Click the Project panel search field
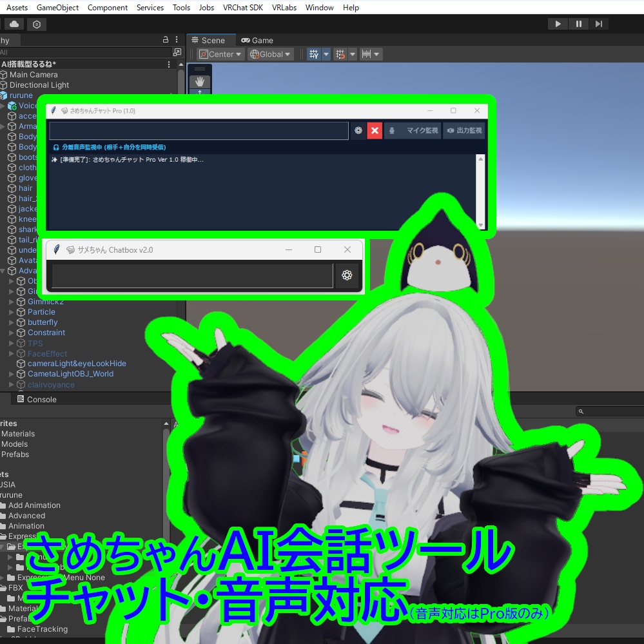The height and width of the screenshot is (644, 644). [610, 411]
